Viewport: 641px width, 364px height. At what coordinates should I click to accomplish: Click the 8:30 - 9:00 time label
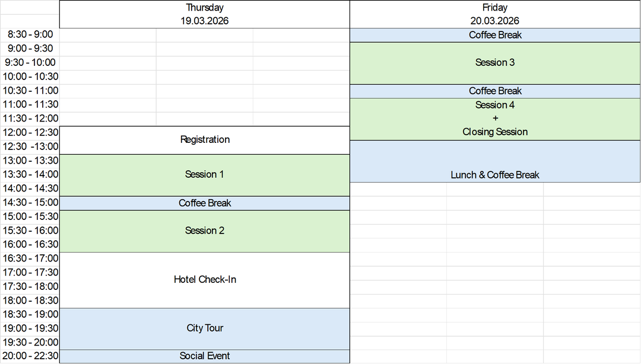tap(30, 35)
